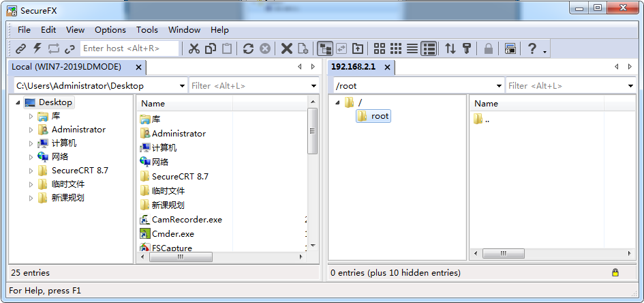644x303 pixels.
Task: Click the Enter host field
Action: click(x=129, y=48)
